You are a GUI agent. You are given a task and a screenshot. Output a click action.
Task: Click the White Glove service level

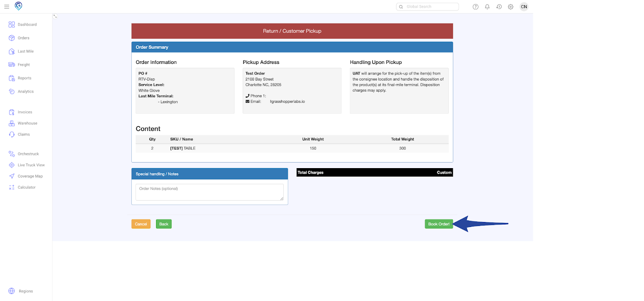click(149, 91)
